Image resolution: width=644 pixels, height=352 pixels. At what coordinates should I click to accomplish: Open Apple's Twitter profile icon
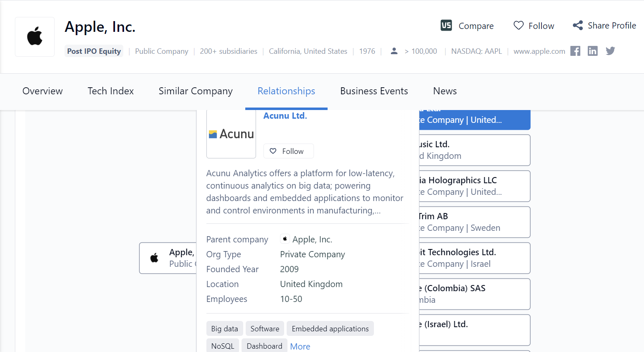coord(610,50)
